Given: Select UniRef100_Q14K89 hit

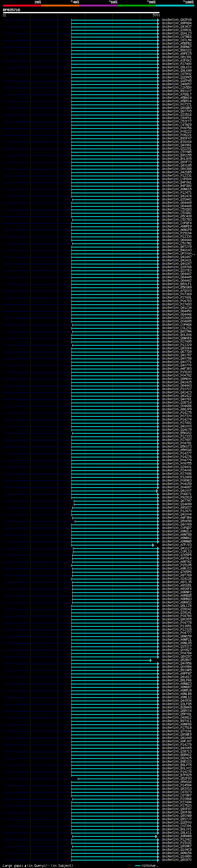Looking at the screenshot, I should pyautogui.click(x=177, y=504).
